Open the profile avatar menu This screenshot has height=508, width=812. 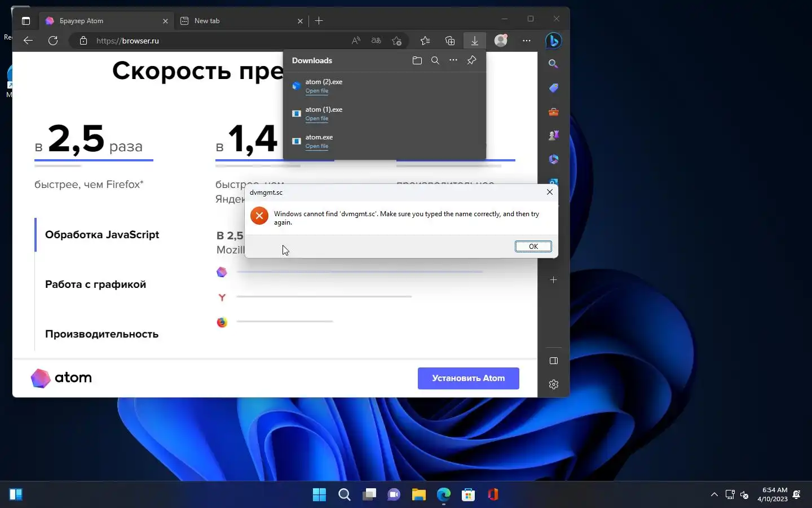[501, 41]
